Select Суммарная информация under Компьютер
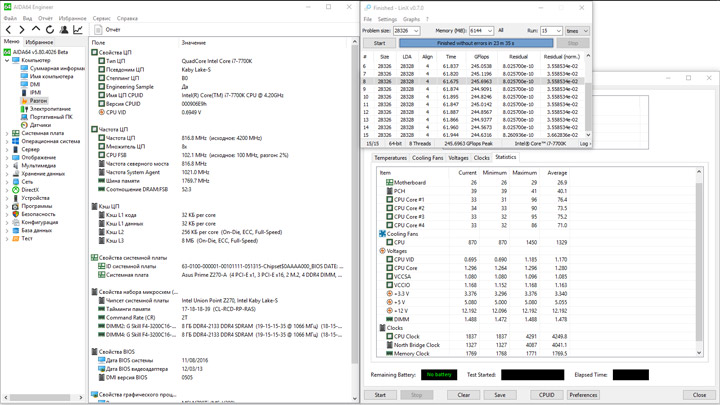This screenshot has width=720, height=405. tap(56, 69)
